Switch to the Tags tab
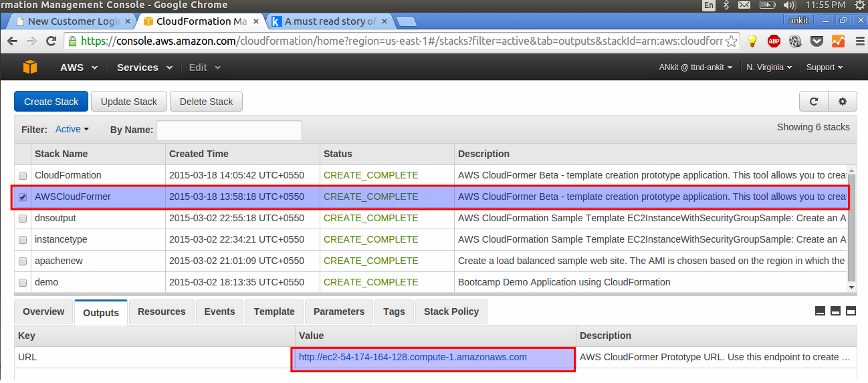Screen dimensions: 868x383 click(394, 311)
